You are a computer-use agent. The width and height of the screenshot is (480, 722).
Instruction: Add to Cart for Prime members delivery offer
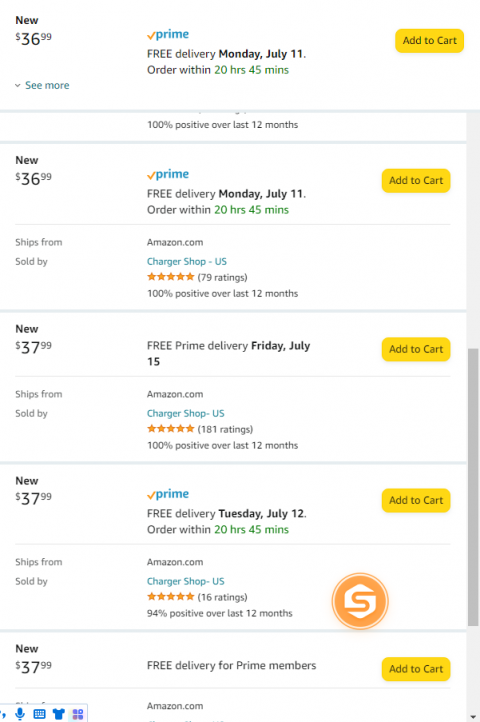pyautogui.click(x=416, y=669)
